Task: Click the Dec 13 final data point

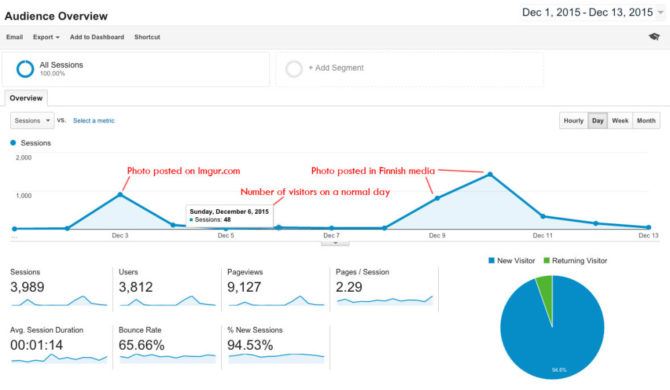Action: click(649, 227)
